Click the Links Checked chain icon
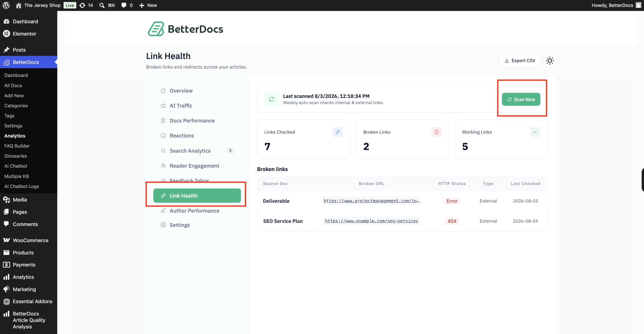This screenshot has width=644, height=334. coord(338,132)
